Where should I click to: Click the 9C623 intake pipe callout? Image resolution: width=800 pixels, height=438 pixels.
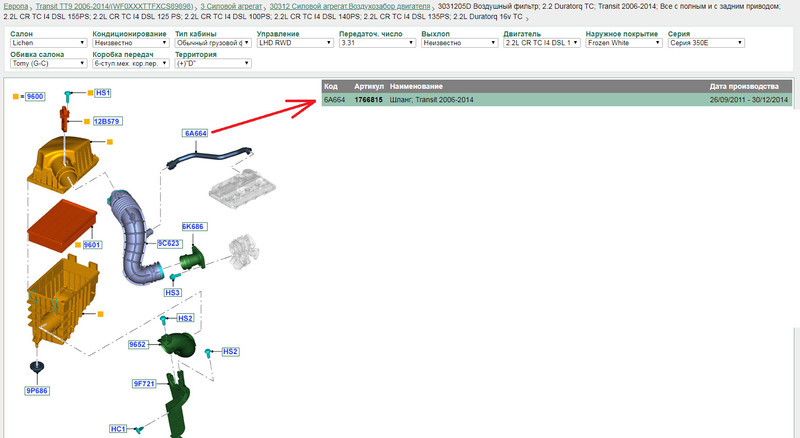pyautogui.click(x=168, y=243)
